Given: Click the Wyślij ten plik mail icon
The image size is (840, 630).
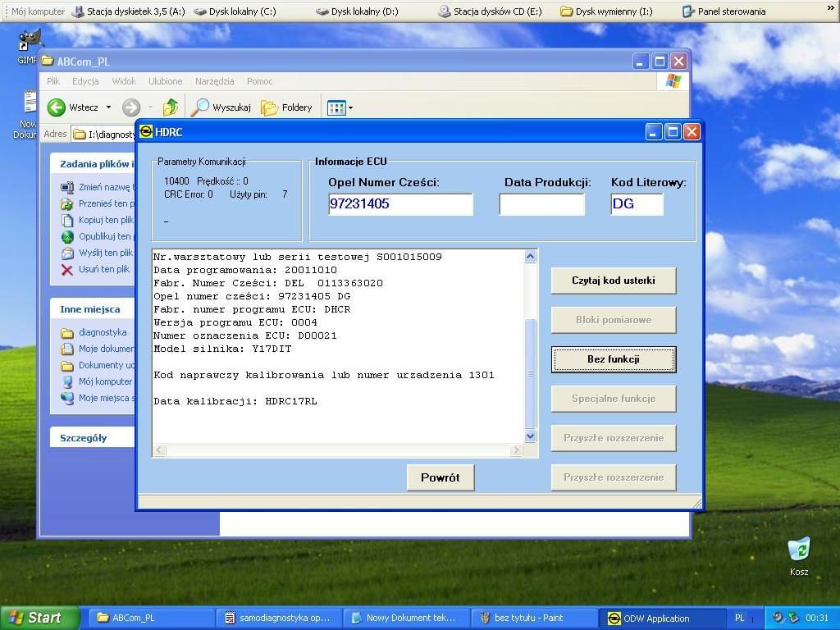Looking at the screenshot, I should click(x=67, y=253).
